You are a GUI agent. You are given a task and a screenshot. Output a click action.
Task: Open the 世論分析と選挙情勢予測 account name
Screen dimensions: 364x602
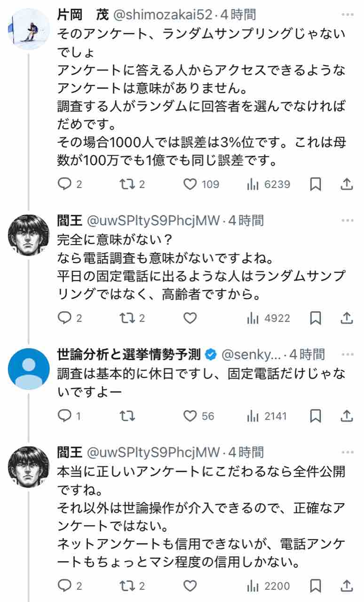coord(129,354)
